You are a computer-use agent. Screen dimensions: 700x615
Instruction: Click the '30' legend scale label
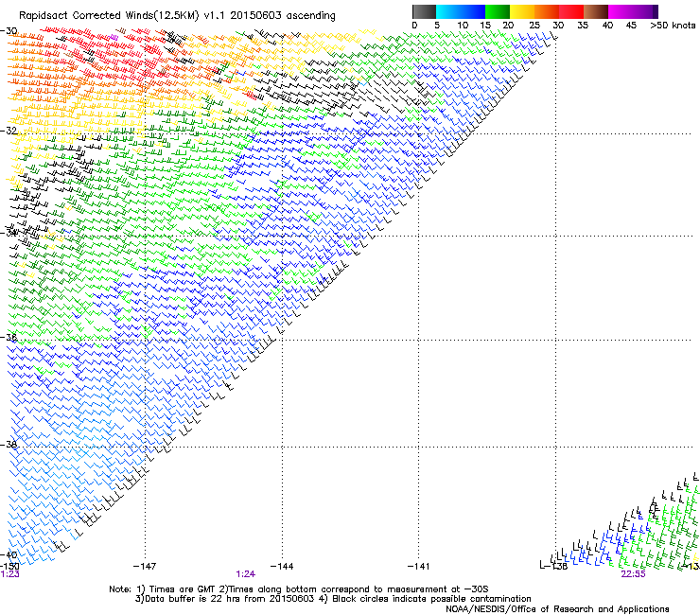pos(558,26)
